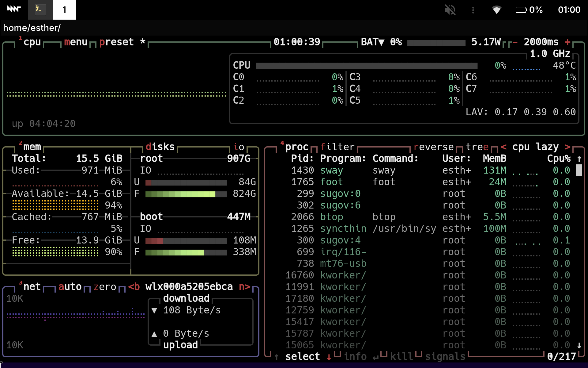Click the Wi-Fi status icon
The width and height of the screenshot is (588, 368).
(x=496, y=10)
